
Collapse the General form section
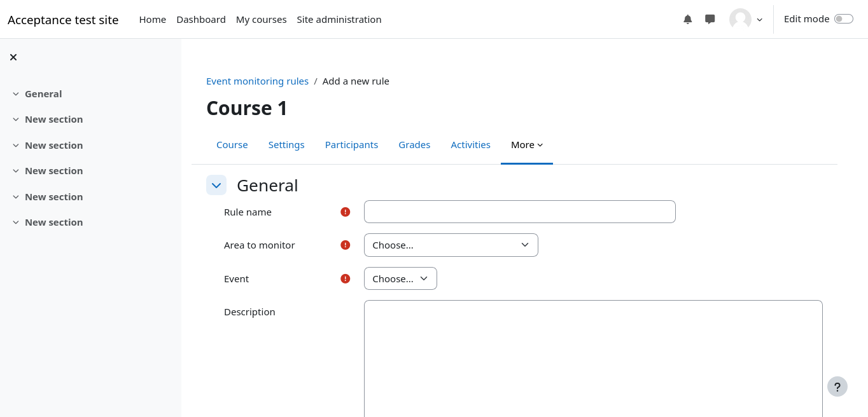tap(216, 186)
